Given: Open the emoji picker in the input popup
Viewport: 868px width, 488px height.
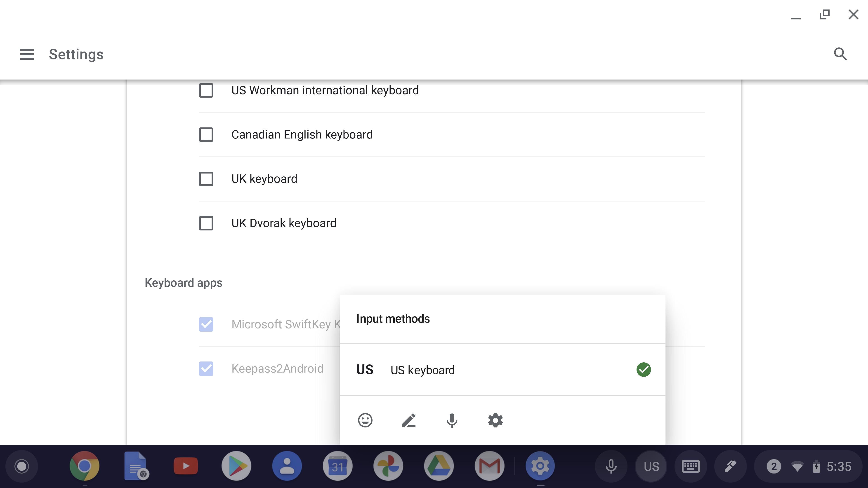Looking at the screenshot, I should (x=365, y=420).
